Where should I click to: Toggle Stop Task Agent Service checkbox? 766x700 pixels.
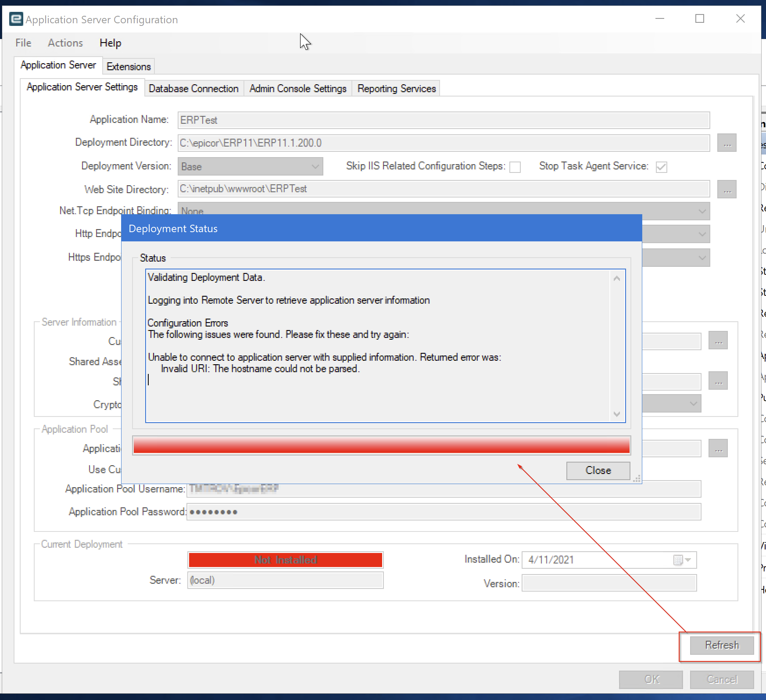tap(662, 167)
